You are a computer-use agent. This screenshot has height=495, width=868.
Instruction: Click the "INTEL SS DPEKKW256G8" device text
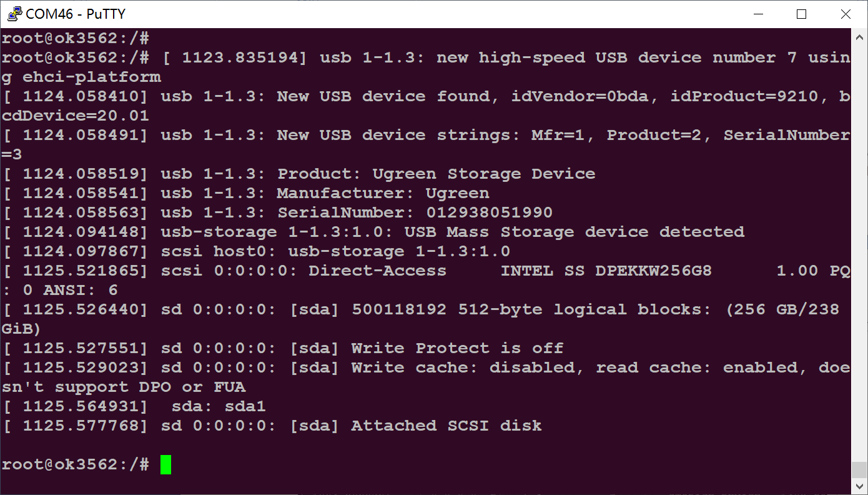[x=606, y=271]
